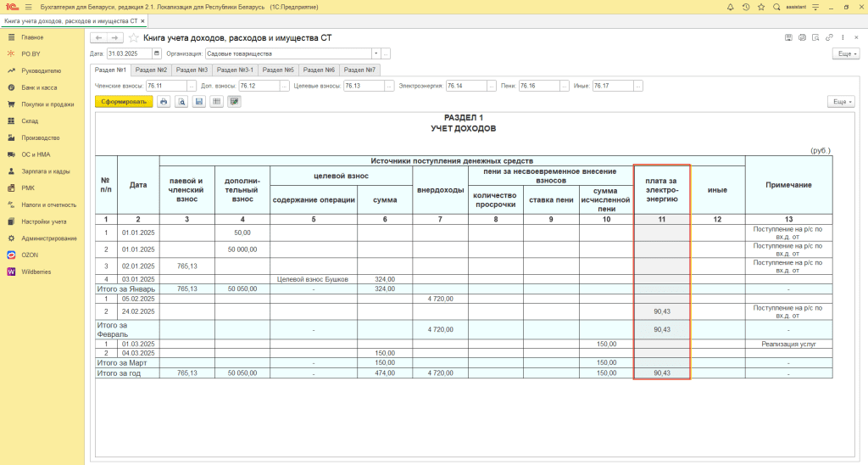Go forward with right arrow
This screenshot has height=465, width=868.
click(x=114, y=37)
